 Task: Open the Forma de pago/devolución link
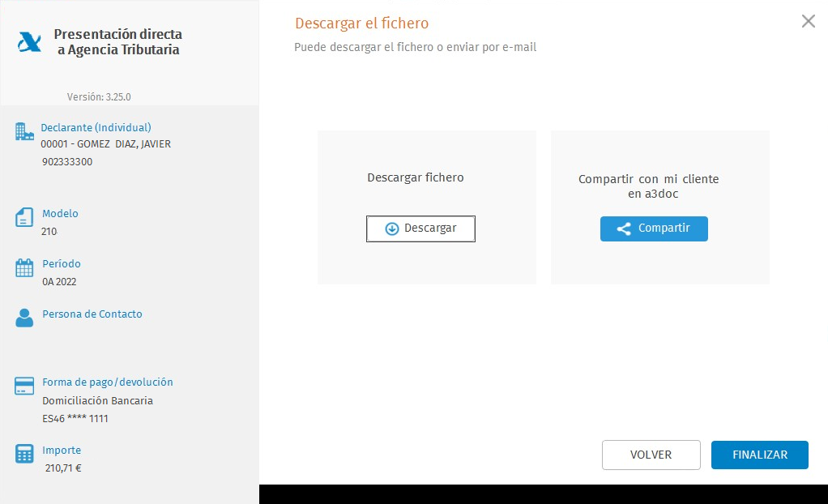point(107,382)
